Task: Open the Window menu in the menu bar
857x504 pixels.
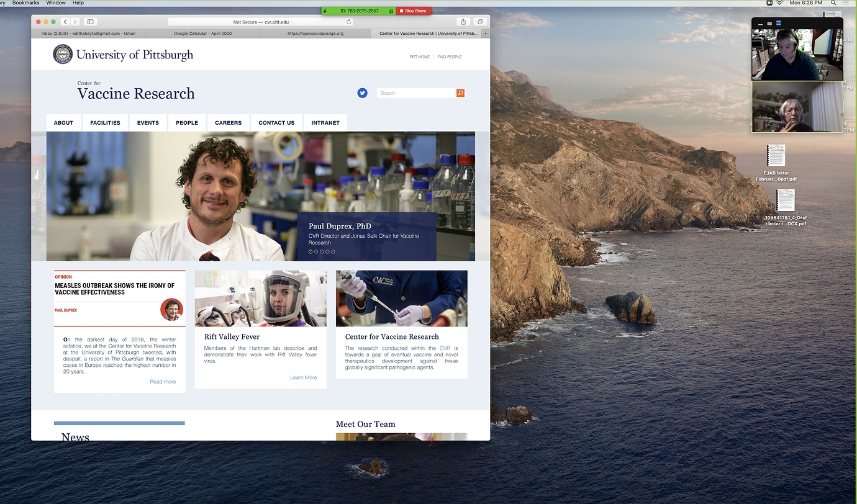Action: pos(56,3)
